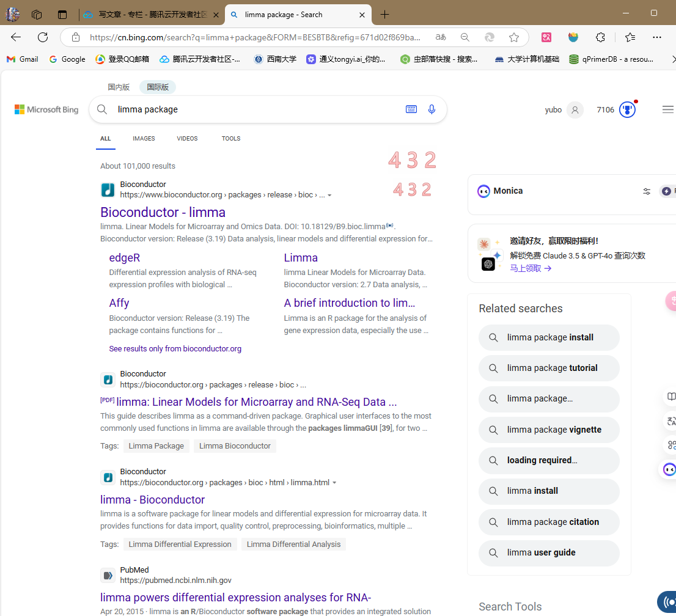676x616 pixels.
Task: Select Limma Bioconductor tag
Action: point(235,446)
